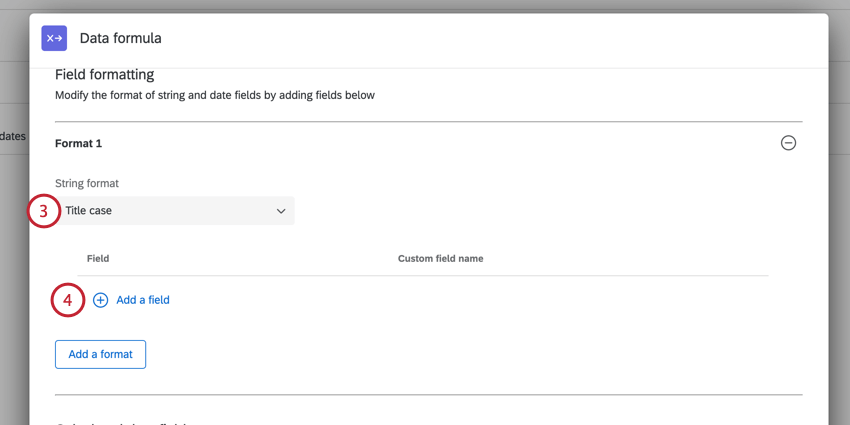Click the red step 3 circle marker
The image size is (850, 425).
(x=44, y=211)
